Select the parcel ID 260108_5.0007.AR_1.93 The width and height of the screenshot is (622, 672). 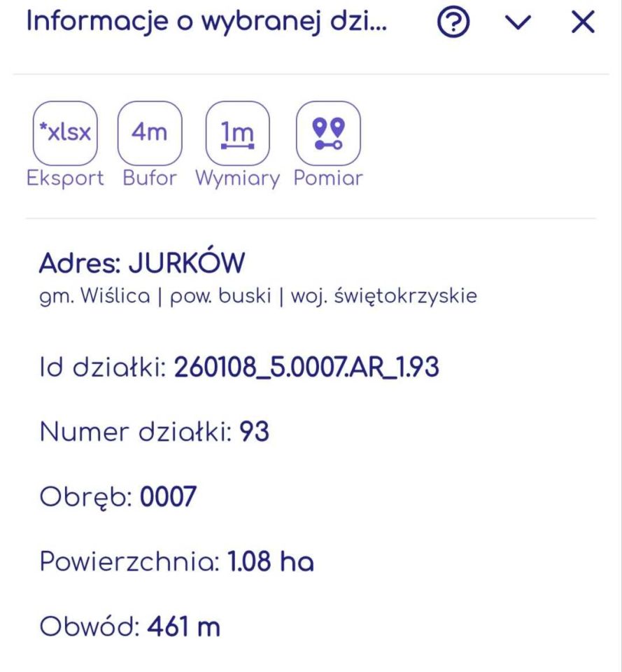tap(306, 365)
